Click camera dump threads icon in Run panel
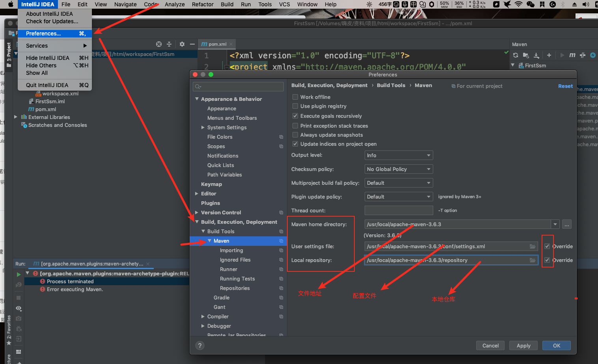Screen dimensions: 598x364 coord(19,318)
